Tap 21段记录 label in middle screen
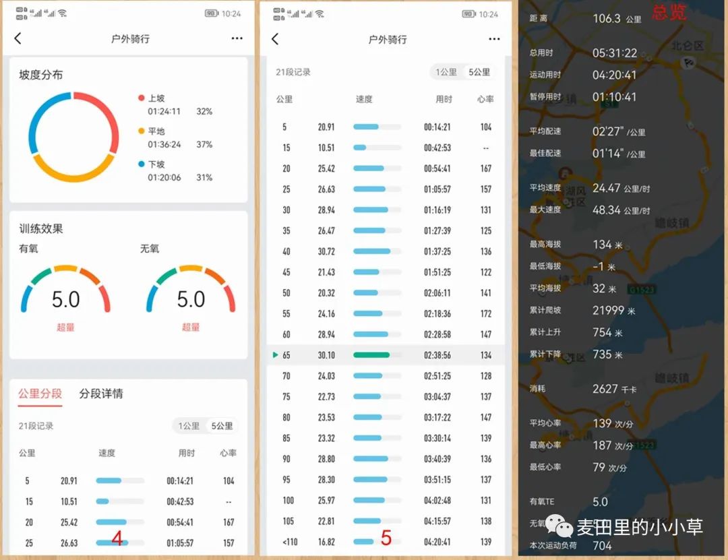 pyautogui.click(x=293, y=72)
